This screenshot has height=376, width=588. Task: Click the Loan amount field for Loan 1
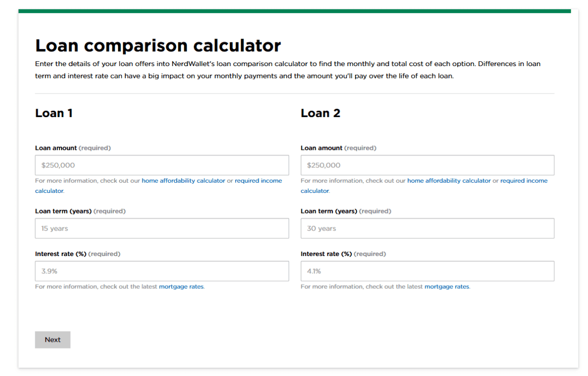(x=162, y=165)
